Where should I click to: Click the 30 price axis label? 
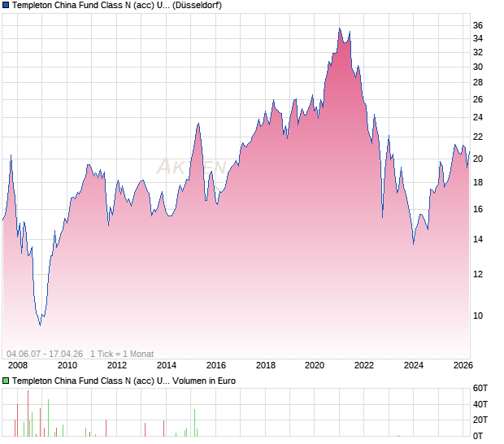tap(478, 67)
